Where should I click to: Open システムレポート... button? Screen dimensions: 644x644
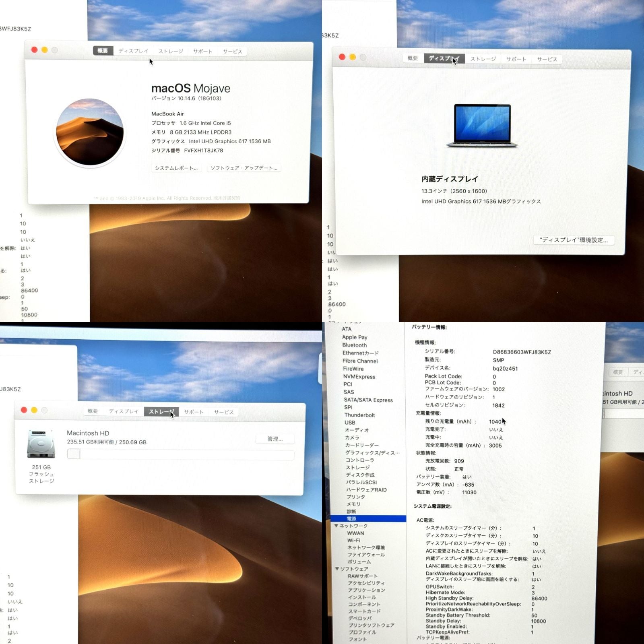coord(176,168)
